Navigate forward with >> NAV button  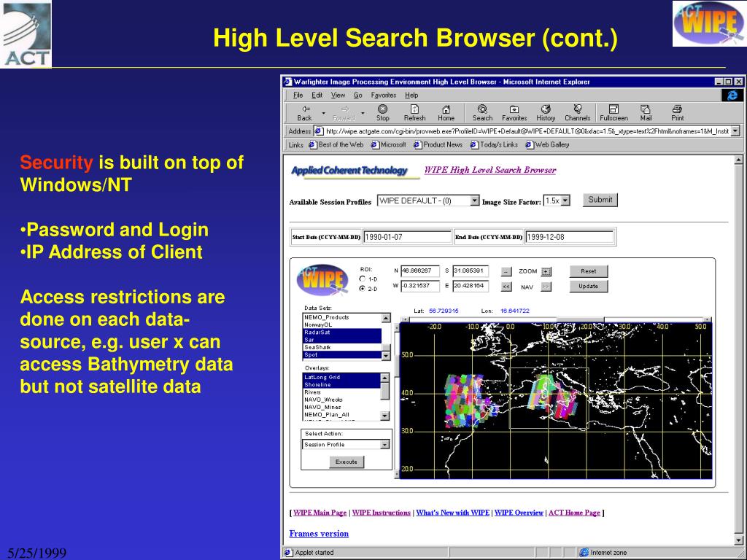(x=546, y=287)
